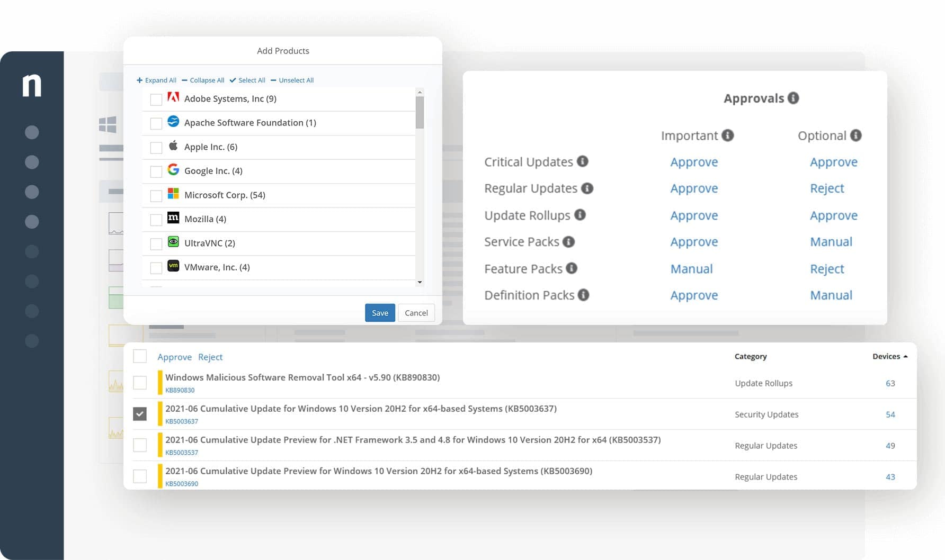Image resolution: width=945 pixels, height=560 pixels.
Task: Save the selected products
Action: pos(380,313)
